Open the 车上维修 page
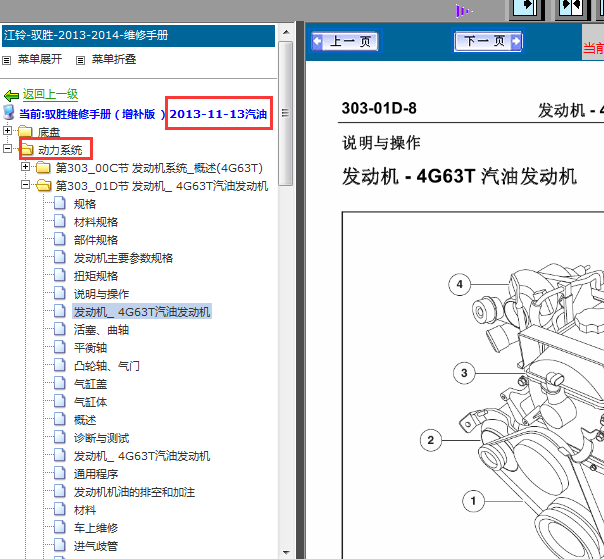Image resolution: width=604 pixels, height=559 pixels. pos(96,528)
